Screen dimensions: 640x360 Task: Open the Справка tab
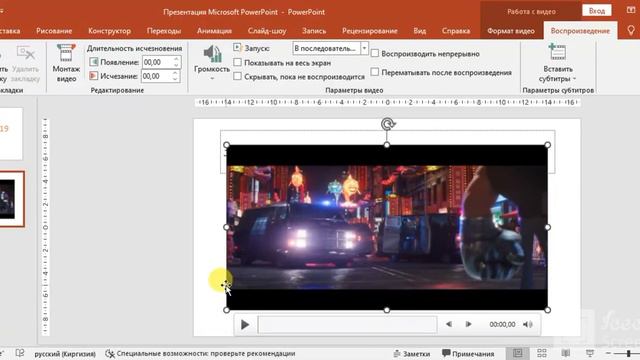456,31
